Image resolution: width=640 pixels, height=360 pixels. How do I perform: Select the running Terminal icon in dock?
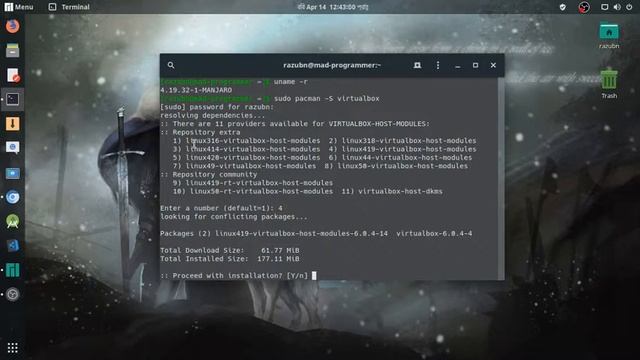pyautogui.click(x=13, y=99)
